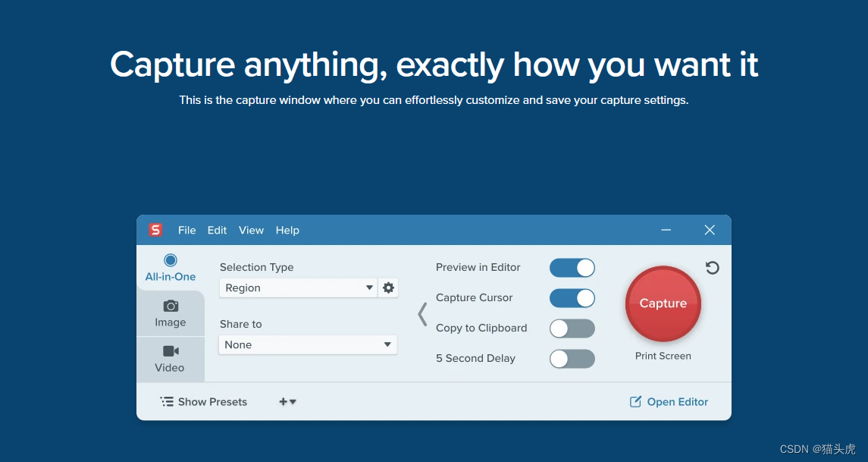
Task: Open the View menu
Action: click(252, 230)
